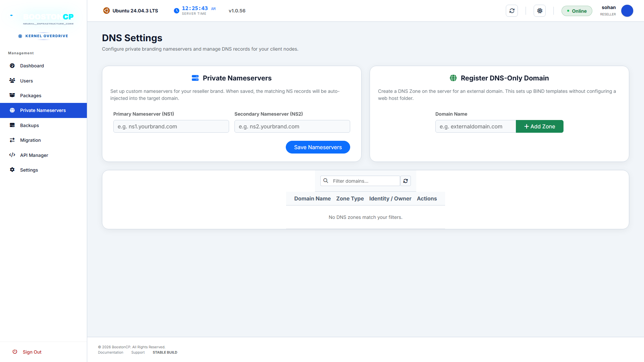Click the v1.0.56 version label
Screen dimensions: 644x362
click(237, 11)
